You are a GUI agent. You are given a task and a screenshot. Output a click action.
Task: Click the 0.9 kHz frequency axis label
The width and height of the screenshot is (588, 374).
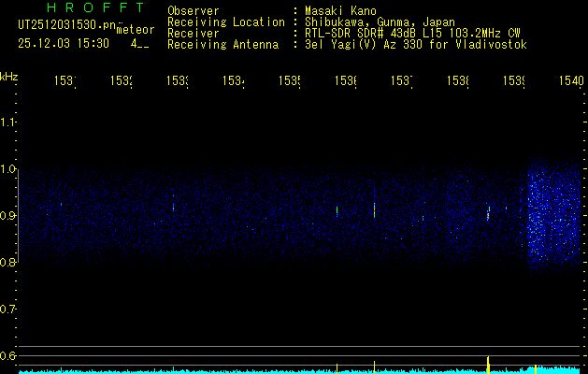(x=7, y=216)
